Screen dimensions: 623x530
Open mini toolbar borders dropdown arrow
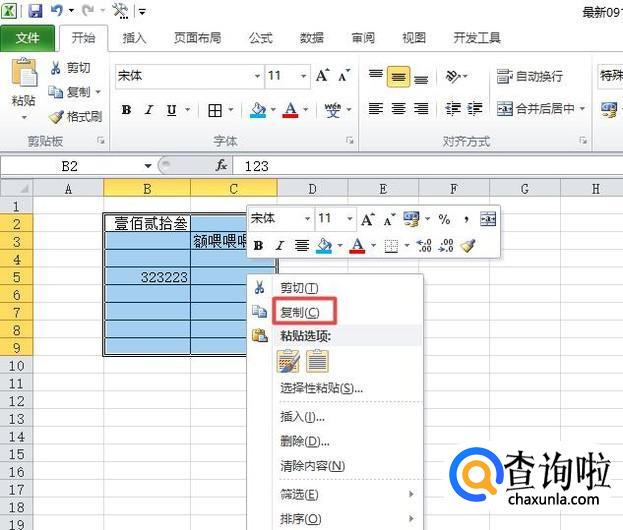pos(406,246)
